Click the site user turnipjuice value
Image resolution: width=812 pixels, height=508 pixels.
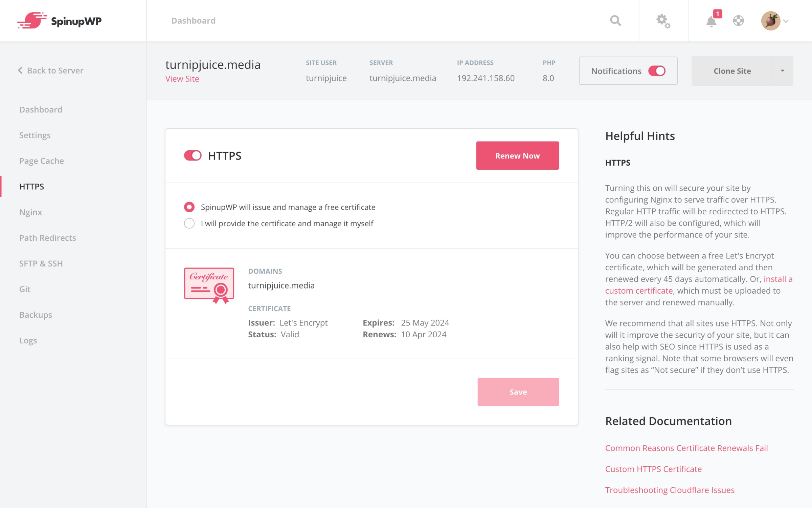[326, 78]
